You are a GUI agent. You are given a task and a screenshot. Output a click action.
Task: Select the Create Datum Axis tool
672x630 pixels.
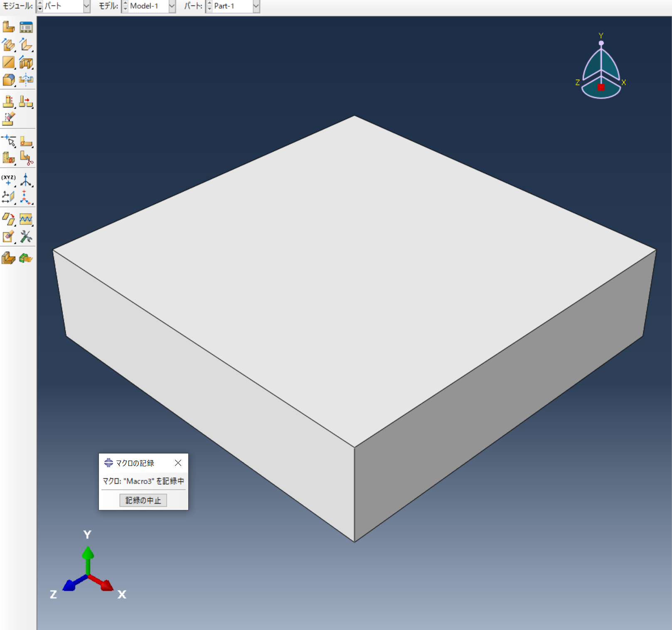click(26, 181)
